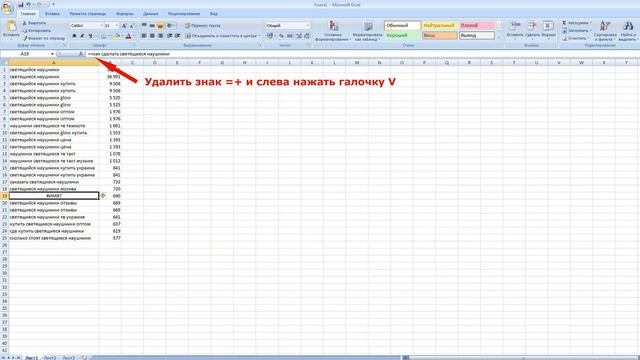Click Merge and Center (Объединить и поместить в центре)
Image resolution: width=640 pixels, height=360 pixels.
[x=223, y=36]
